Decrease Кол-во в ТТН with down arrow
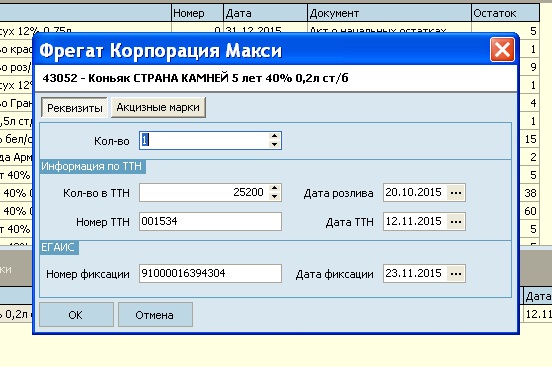The image size is (552, 367). 275,197
